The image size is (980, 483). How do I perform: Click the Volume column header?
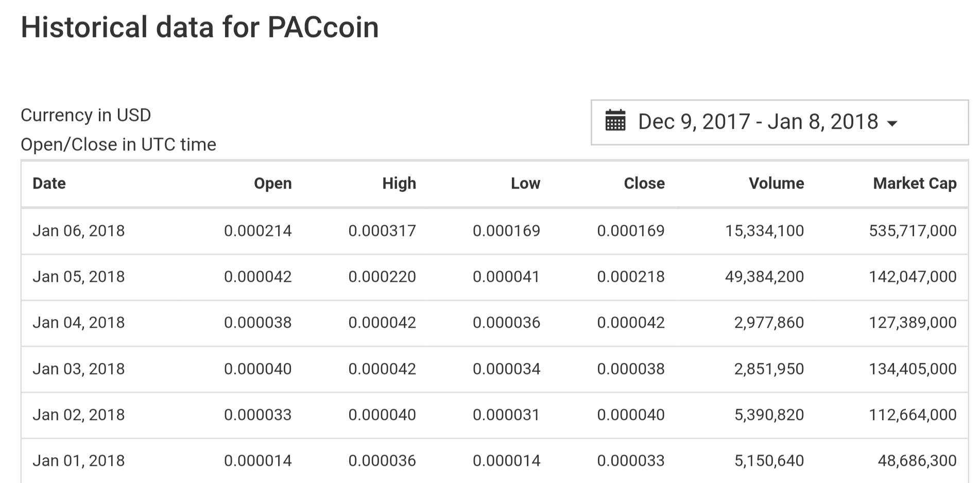[776, 184]
